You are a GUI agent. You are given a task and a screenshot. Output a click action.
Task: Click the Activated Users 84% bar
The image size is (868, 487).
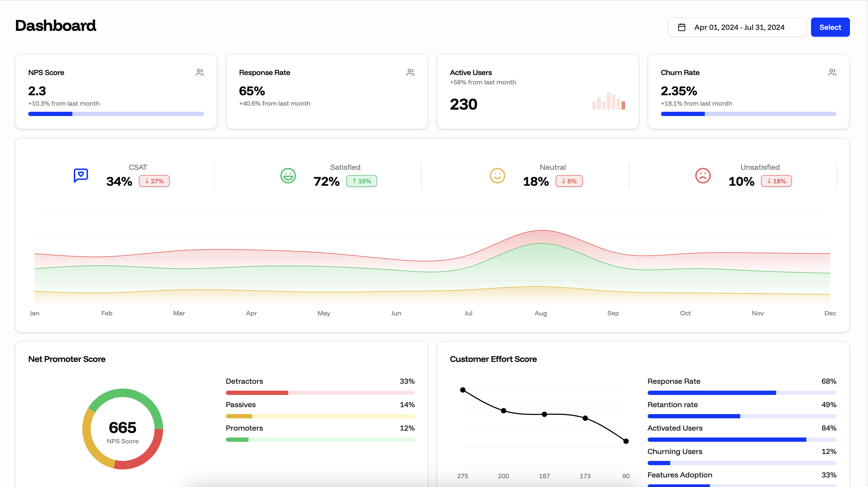[742, 439]
